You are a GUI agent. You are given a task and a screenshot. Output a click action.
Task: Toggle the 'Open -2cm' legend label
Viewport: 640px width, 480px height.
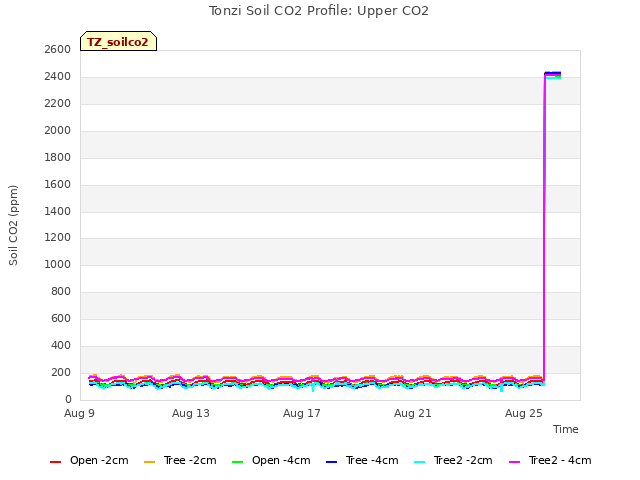coord(99,460)
